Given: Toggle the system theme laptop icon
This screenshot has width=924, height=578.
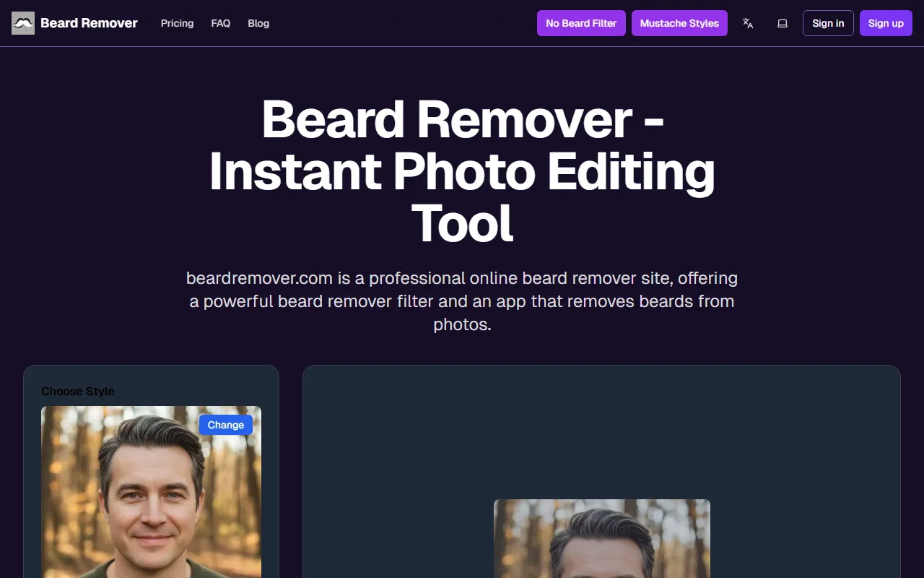Looking at the screenshot, I should click(x=782, y=23).
